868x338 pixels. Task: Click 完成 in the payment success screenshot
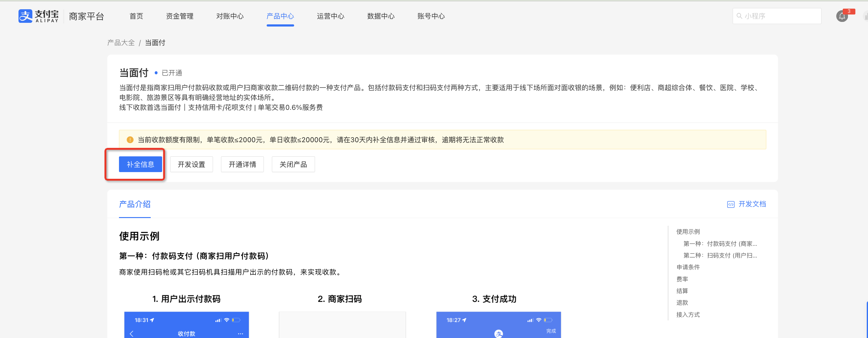(x=551, y=331)
